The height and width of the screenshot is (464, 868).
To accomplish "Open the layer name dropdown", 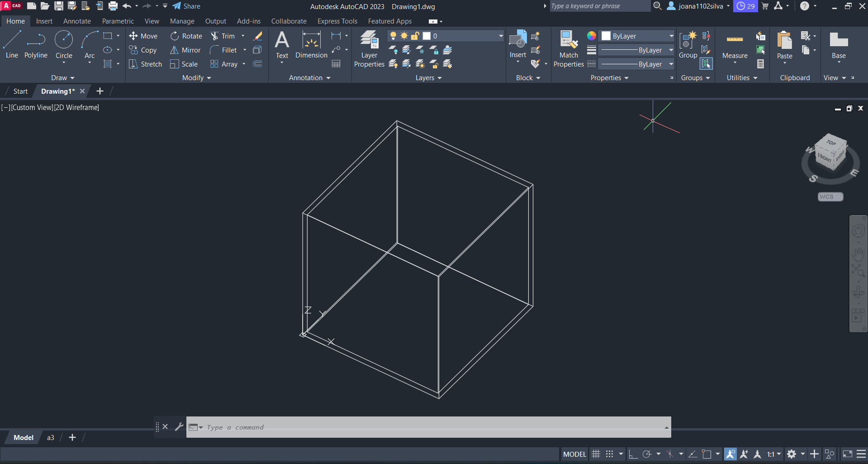I will point(501,36).
